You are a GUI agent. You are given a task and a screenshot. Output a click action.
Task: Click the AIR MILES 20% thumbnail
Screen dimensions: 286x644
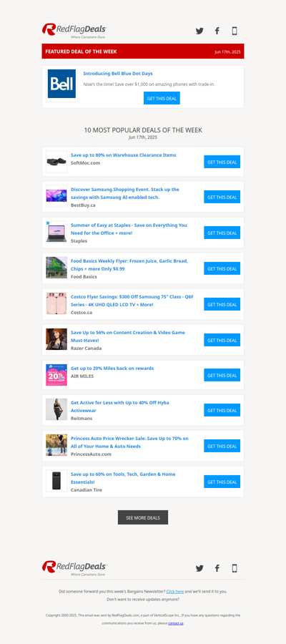coord(56,375)
